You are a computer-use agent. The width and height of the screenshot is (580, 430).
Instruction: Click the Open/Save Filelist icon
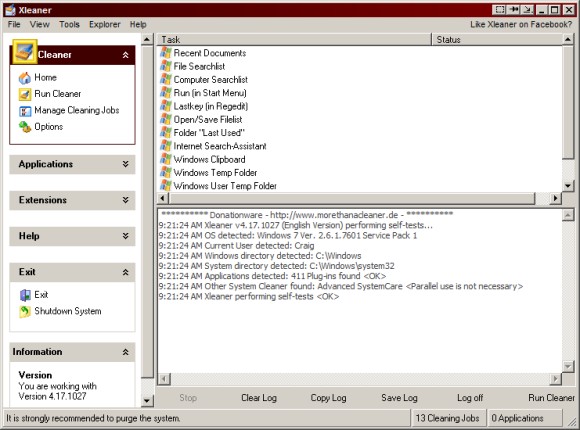pos(165,120)
